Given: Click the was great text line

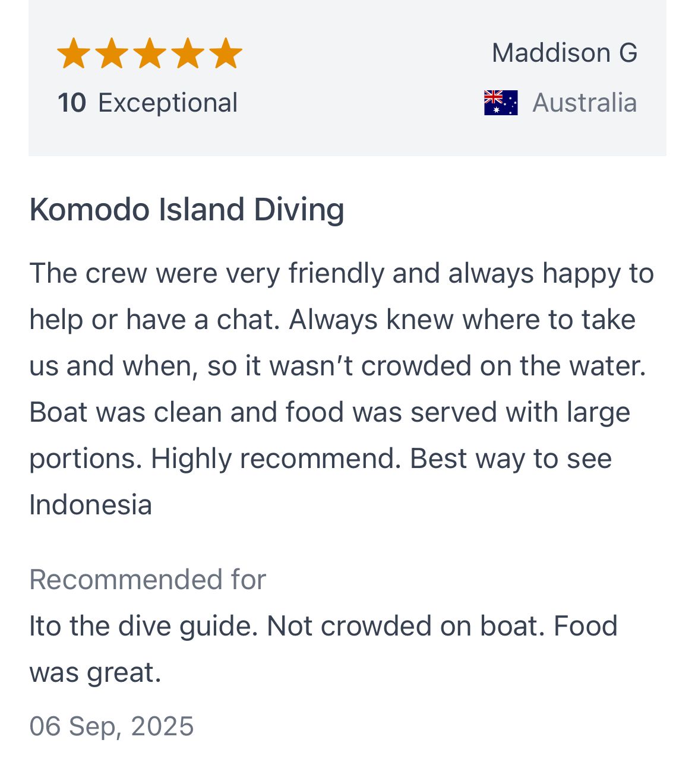Looking at the screenshot, I should click(x=95, y=673).
